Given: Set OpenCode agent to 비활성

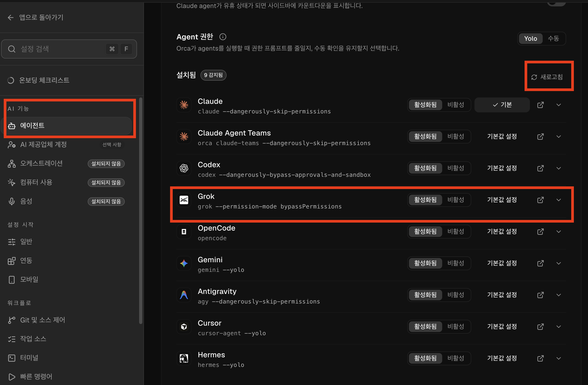Looking at the screenshot, I should [456, 231].
